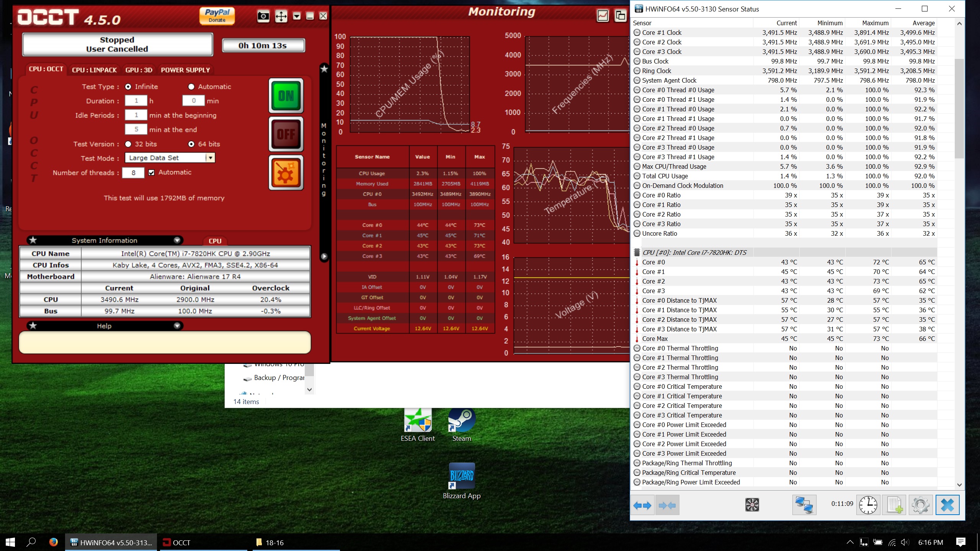Click the Monitoring sidebar star icon

[324, 69]
